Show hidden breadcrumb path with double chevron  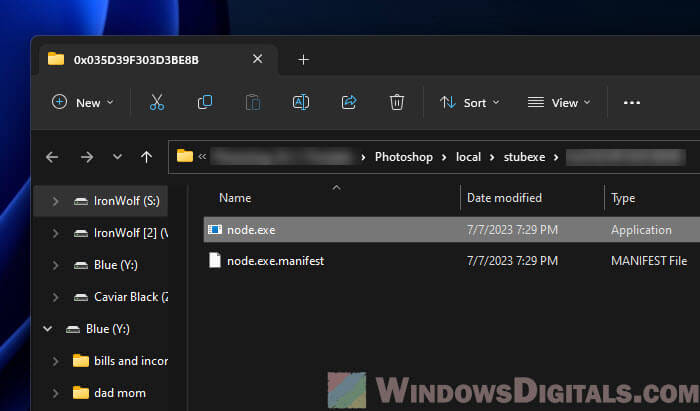pos(202,157)
